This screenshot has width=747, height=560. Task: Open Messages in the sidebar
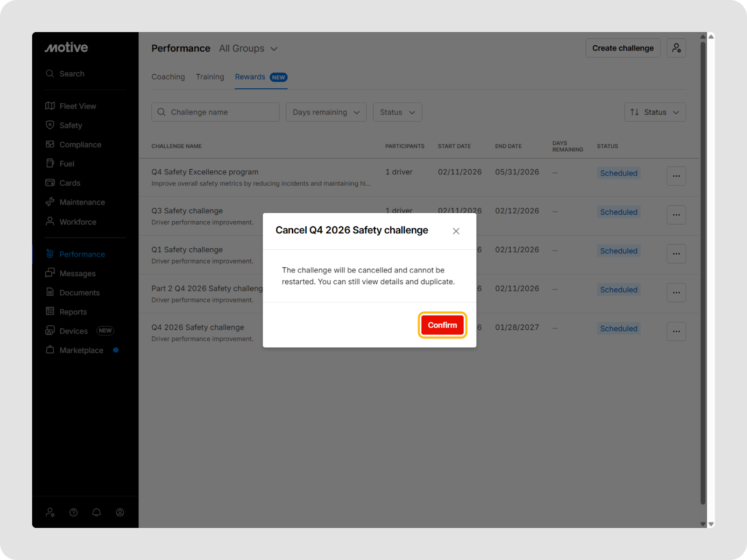[77, 273]
